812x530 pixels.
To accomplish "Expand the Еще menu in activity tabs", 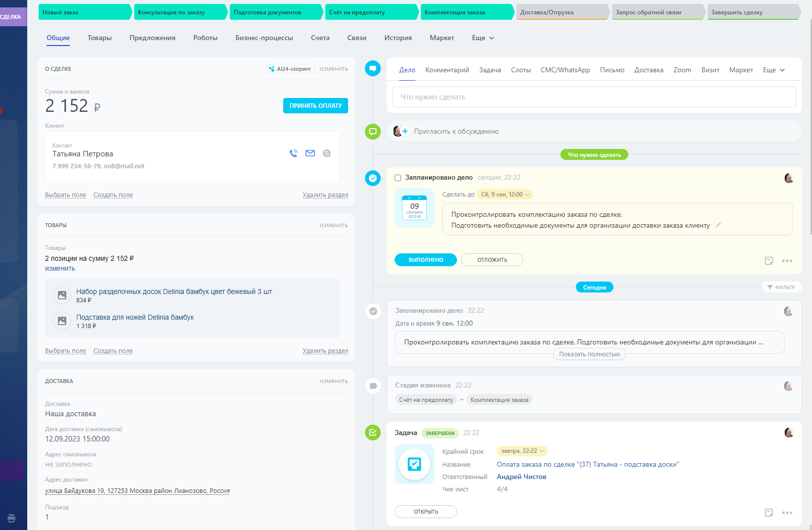I will pyautogui.click(x=773, y=70).
